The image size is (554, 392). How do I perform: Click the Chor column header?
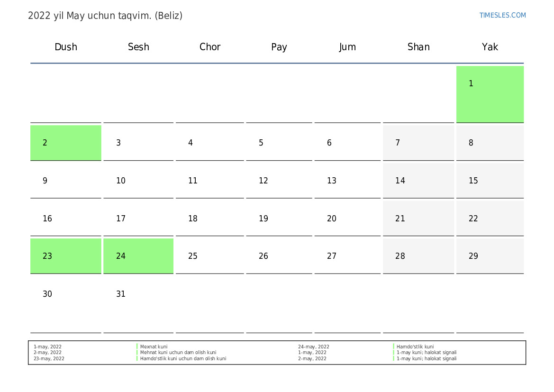pos(210,47)
